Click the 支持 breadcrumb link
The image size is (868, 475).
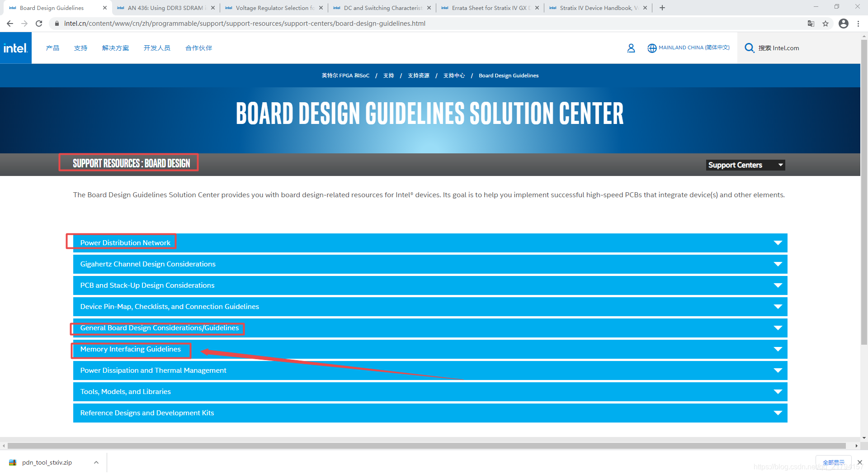click(x=388, y=76)
